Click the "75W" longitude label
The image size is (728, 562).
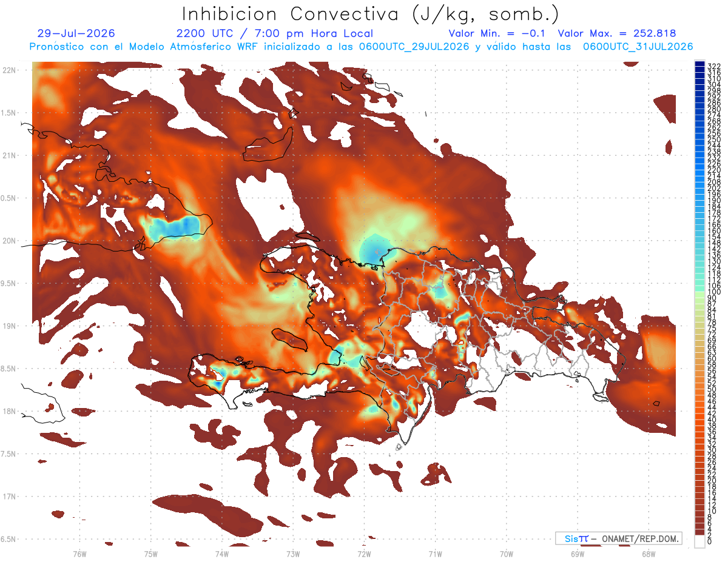(151, 554)
